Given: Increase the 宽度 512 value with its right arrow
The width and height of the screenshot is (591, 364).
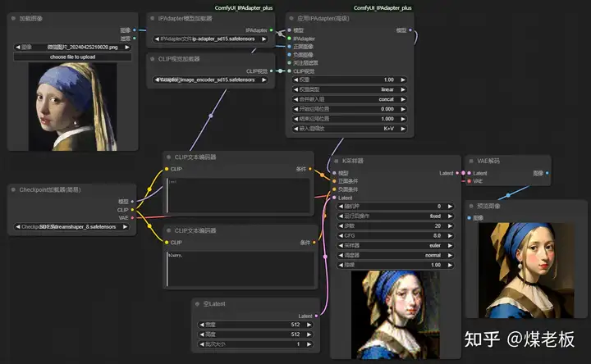Looking at the screenshot, I should (x=309, y=325).
